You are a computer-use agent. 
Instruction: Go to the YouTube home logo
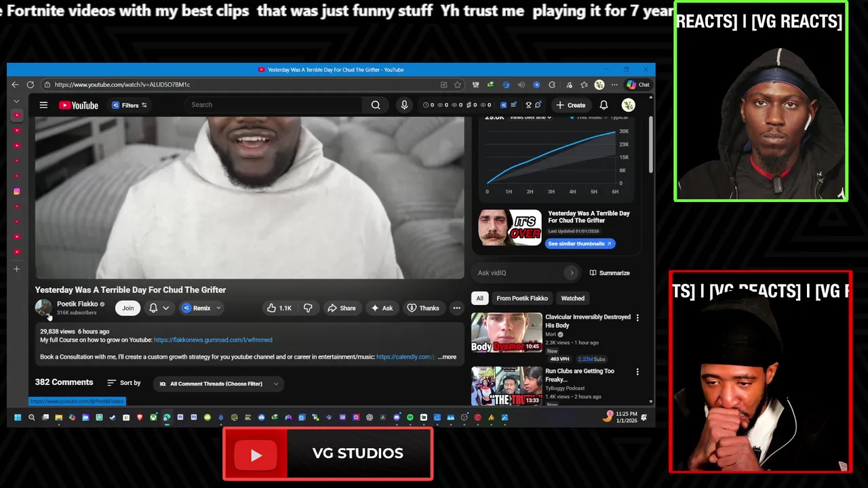(x=79, y=105)
